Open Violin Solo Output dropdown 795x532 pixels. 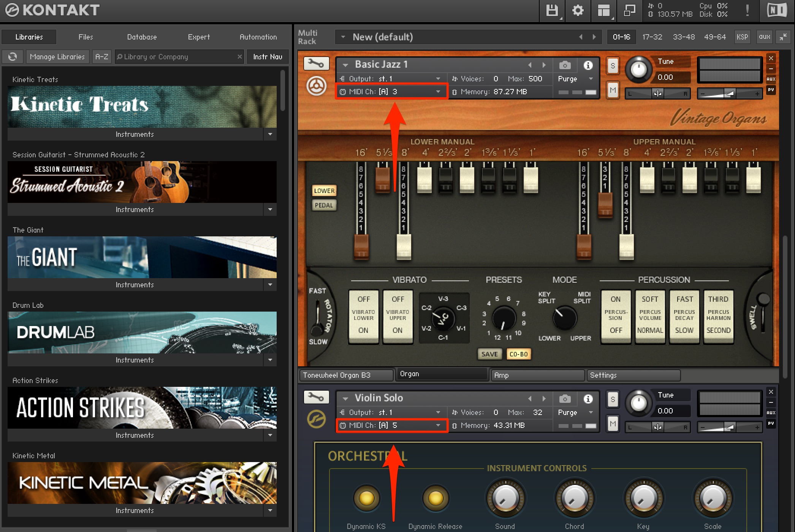pos(391,412)
